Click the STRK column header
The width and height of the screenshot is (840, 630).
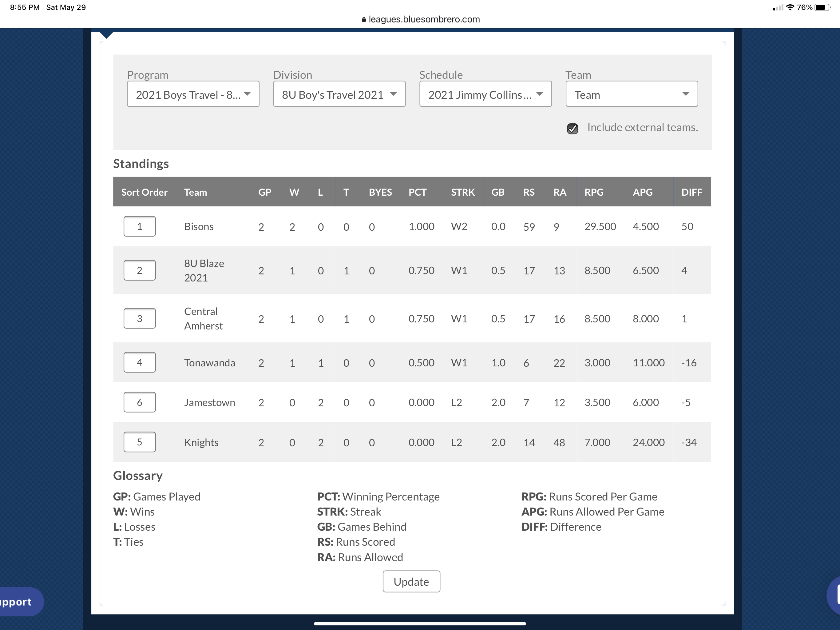click(x=463, y=192)
